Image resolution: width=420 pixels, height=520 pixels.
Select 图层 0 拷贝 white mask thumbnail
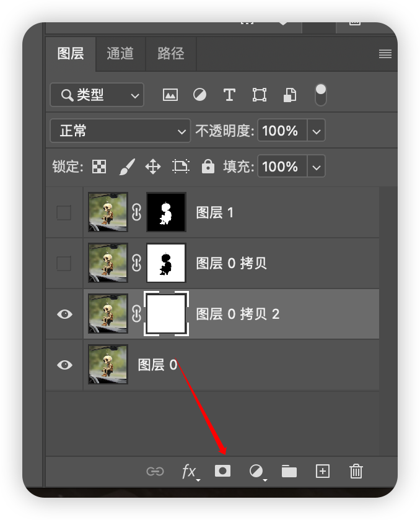pos(166,263)
